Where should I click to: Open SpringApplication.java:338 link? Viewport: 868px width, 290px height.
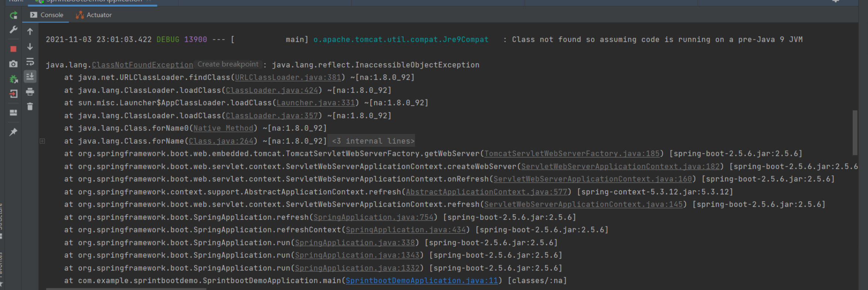click(355, 243)
